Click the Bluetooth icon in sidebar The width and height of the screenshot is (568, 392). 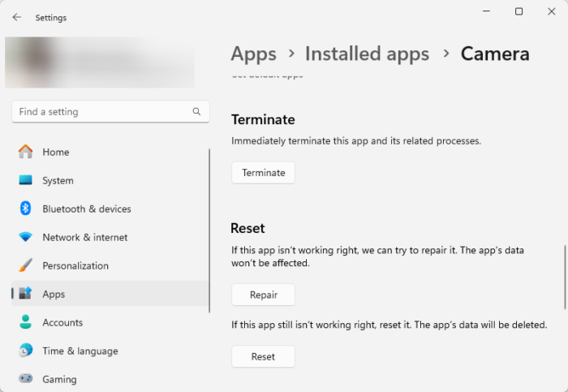26,209
